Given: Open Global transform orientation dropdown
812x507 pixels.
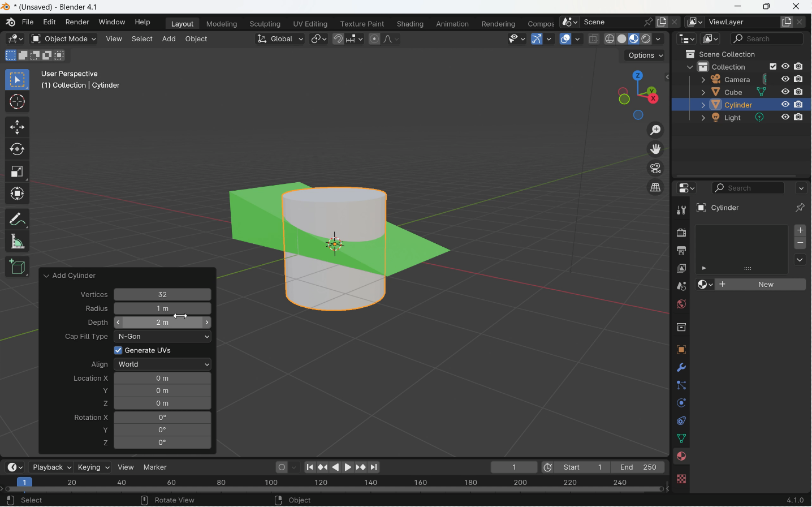Looking at the screenshot, I should click(x=280, y=39).
